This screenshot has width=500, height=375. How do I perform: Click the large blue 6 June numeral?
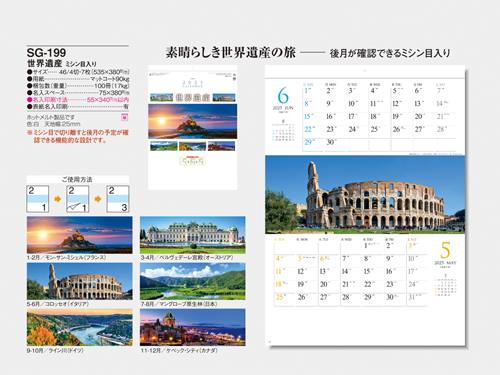(283, 95)
